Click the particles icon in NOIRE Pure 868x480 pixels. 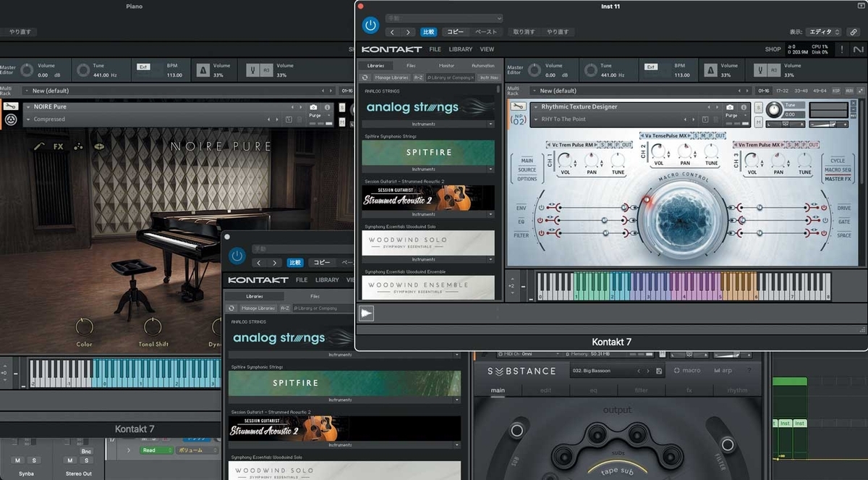[x=77, y=146]
